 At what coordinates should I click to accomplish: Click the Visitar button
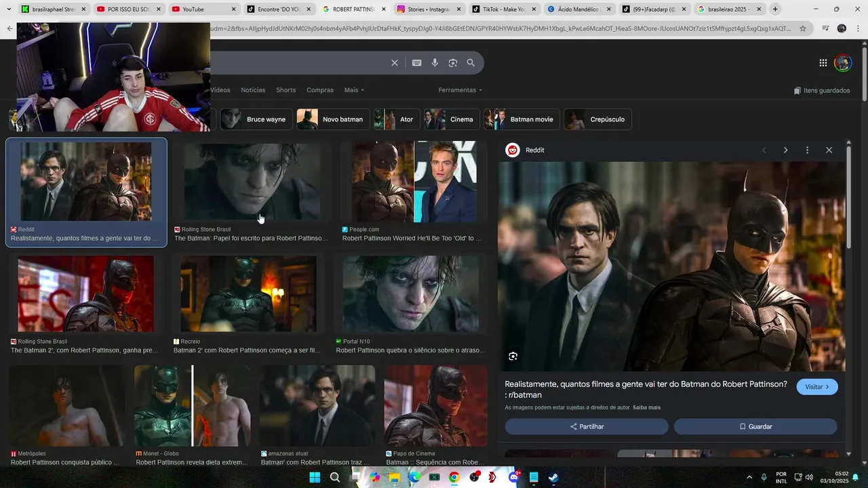pos(817,387)
